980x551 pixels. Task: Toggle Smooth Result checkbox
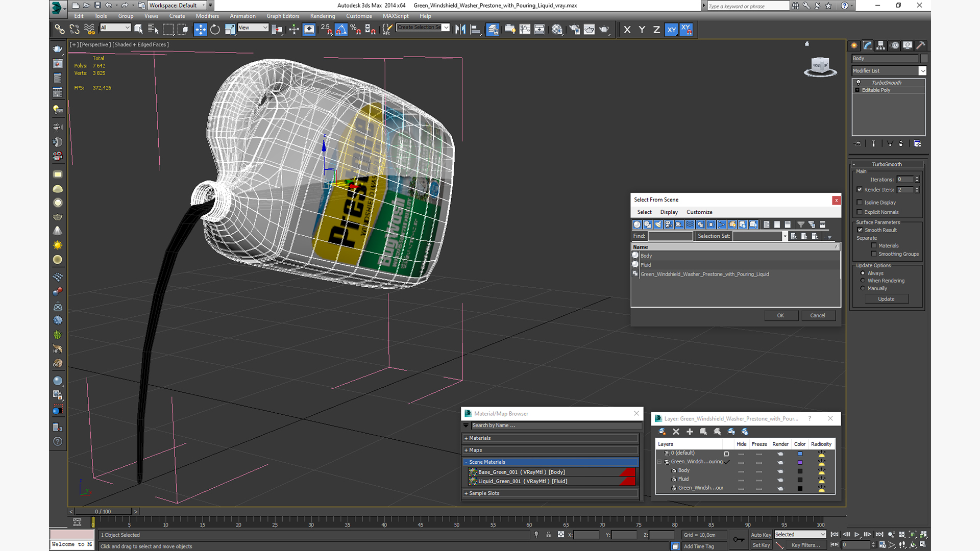(860, 230)
